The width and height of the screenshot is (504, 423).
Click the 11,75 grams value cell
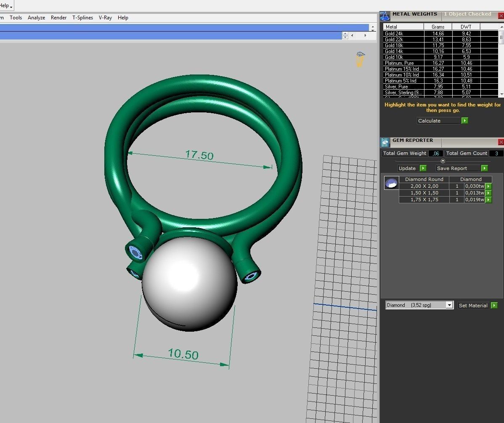(x=438, y=45)
